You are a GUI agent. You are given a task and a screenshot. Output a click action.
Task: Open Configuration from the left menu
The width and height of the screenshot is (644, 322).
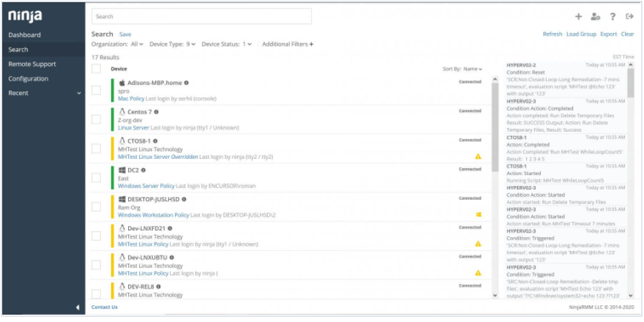28,79
